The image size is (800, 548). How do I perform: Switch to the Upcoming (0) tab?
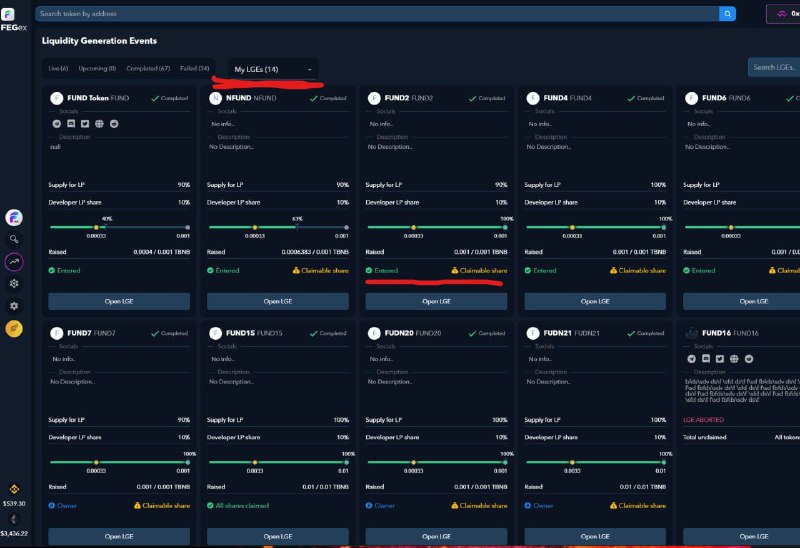click(97, 68)
